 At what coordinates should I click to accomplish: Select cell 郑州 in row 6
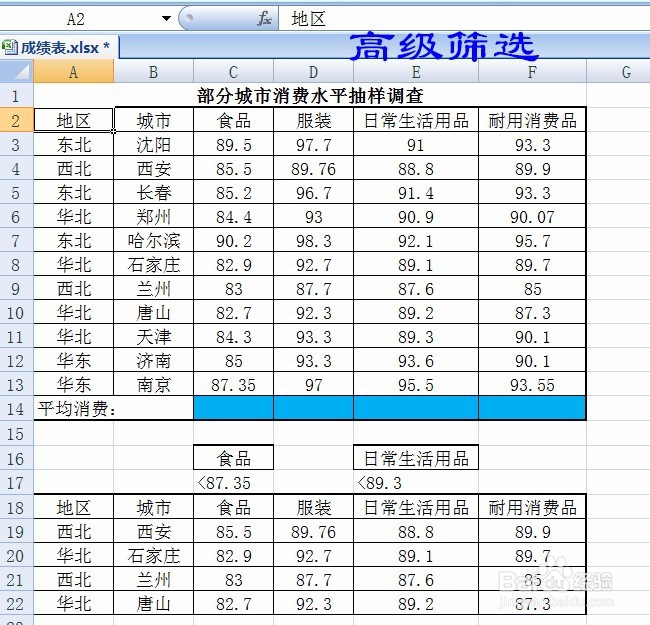click(x=153, y=217)
